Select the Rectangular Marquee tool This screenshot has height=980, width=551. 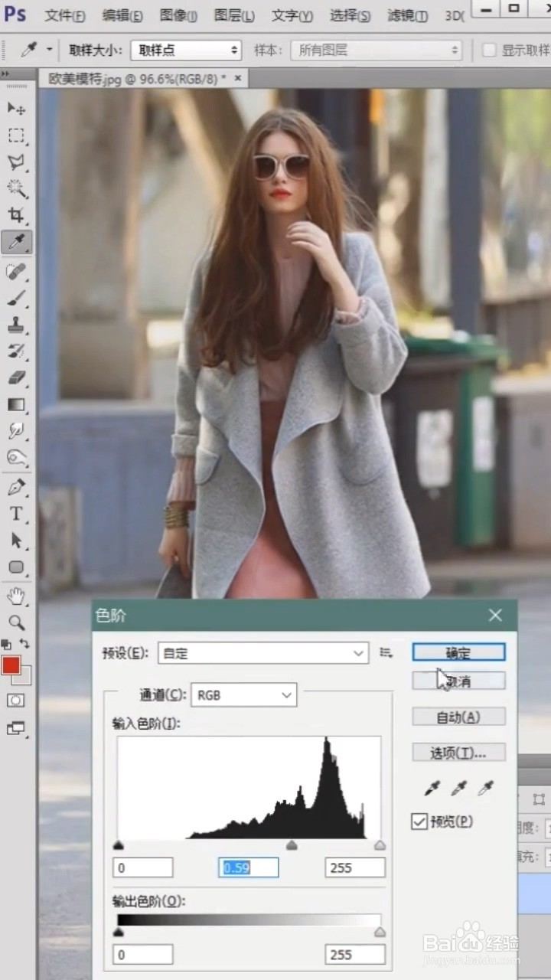click(16, 136)
